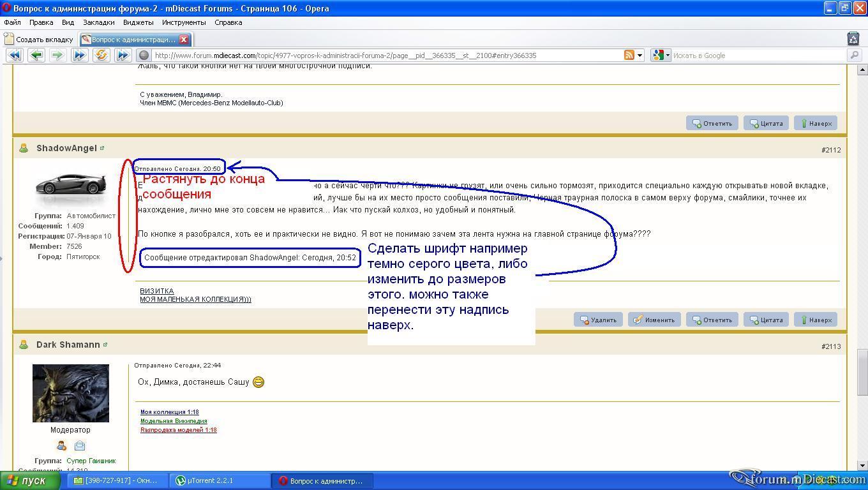Image resolution: width=868 pixels, height=490 pixels.
Task: Click the envelope message icon under Модератор
Action: tap(80, 446)
